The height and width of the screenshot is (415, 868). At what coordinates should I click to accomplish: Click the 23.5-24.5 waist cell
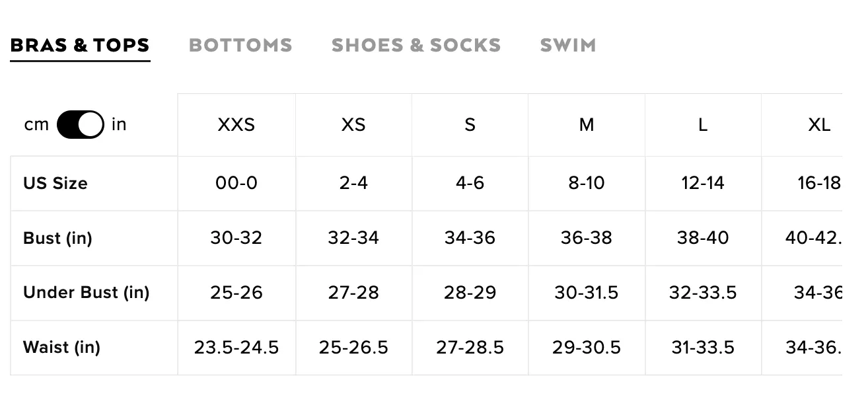coord(236,347)
